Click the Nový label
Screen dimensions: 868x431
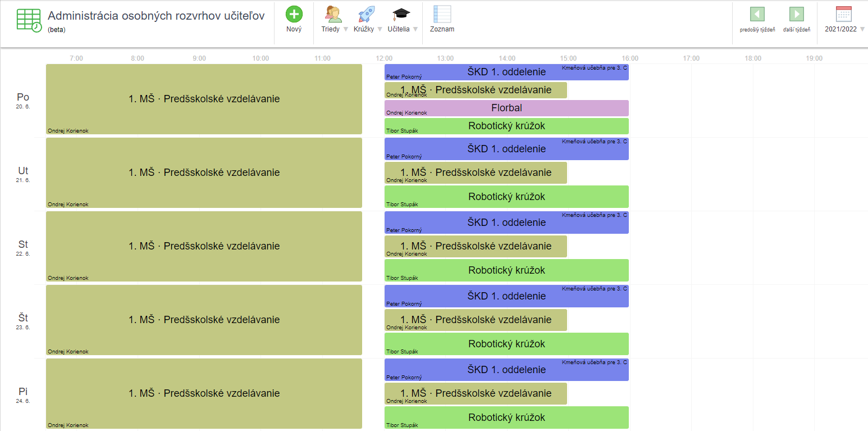[294, 29]
